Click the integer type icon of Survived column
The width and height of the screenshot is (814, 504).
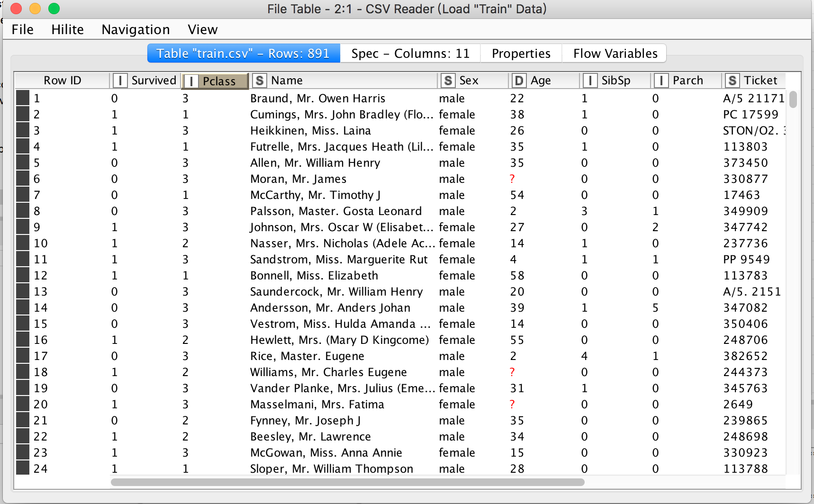coord(120,81)
